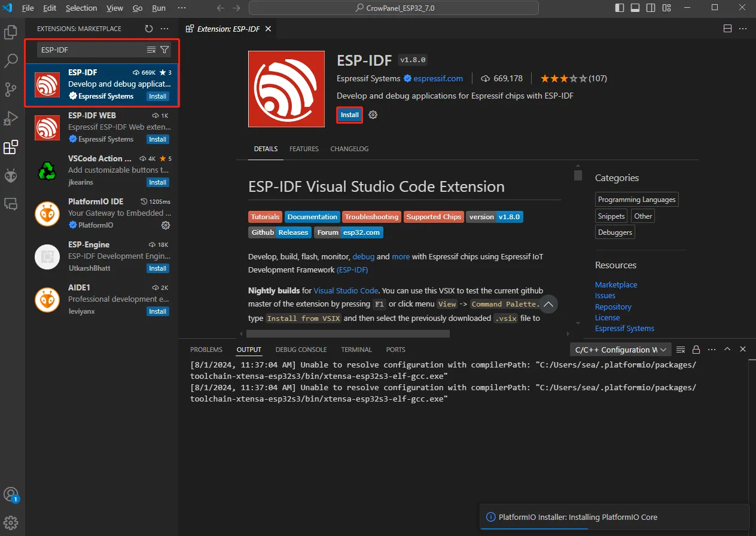Open the Run menu
Screen dimensions: 756x536
(x=159, y=8)
